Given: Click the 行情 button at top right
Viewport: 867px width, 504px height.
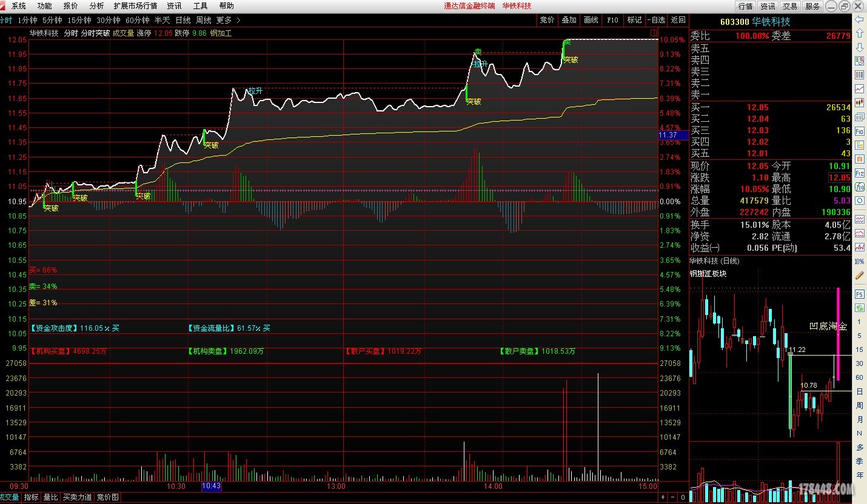Looking at the screenshot, I should [745, 6].
